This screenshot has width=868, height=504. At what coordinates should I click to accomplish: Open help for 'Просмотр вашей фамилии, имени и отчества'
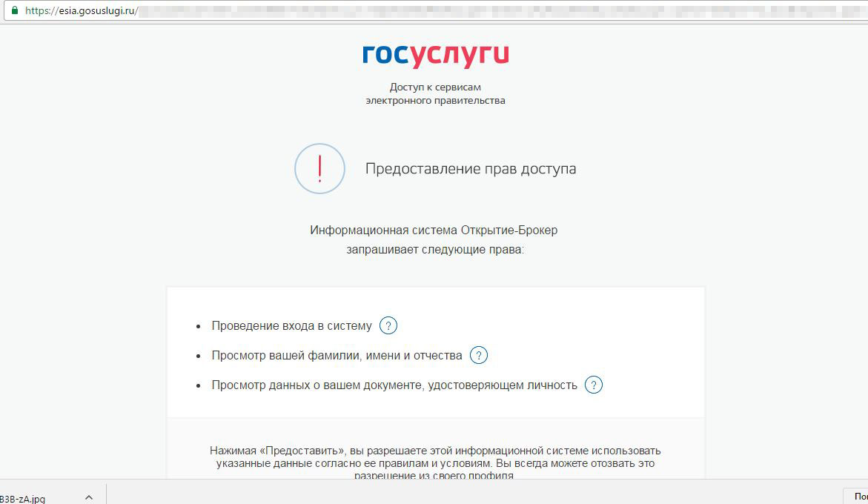tap(479, 356)
